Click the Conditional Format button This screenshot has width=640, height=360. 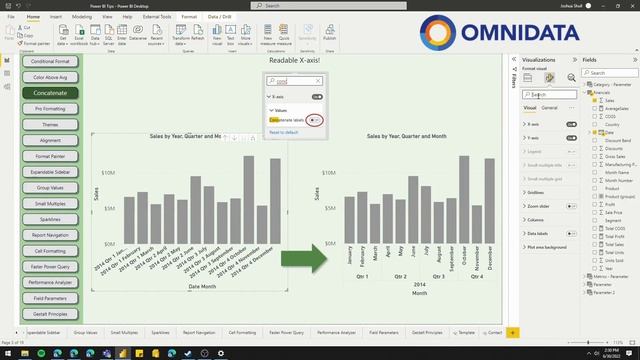(x=50, y=61)
